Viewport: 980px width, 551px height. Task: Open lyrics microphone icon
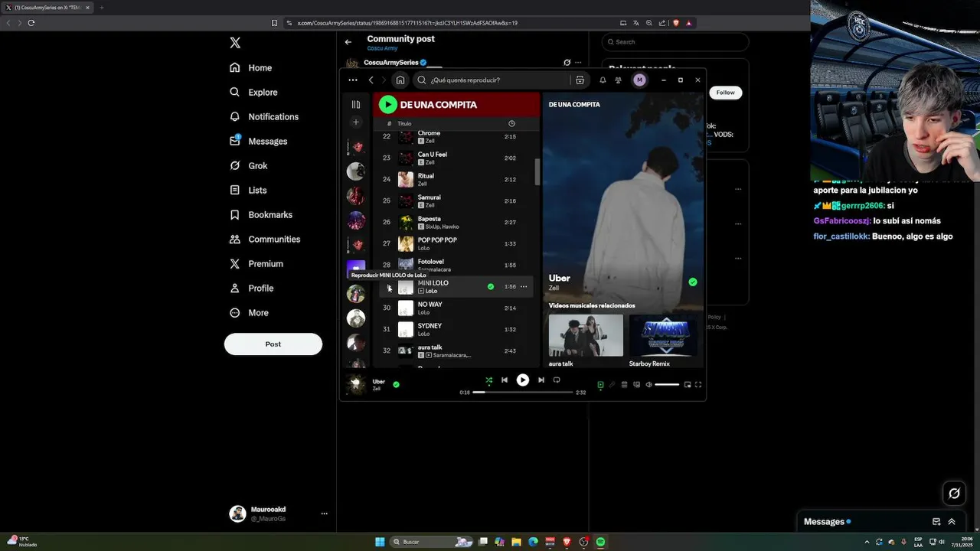[612, 385]
